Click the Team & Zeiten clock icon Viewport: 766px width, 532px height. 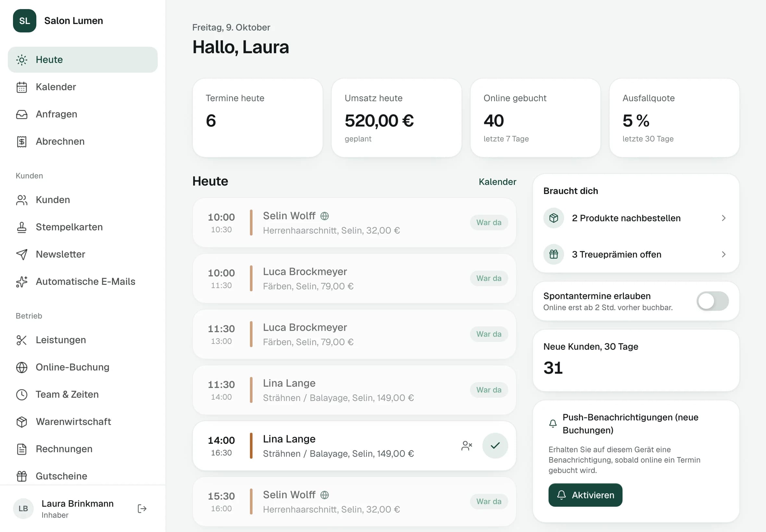coord(22,395)
